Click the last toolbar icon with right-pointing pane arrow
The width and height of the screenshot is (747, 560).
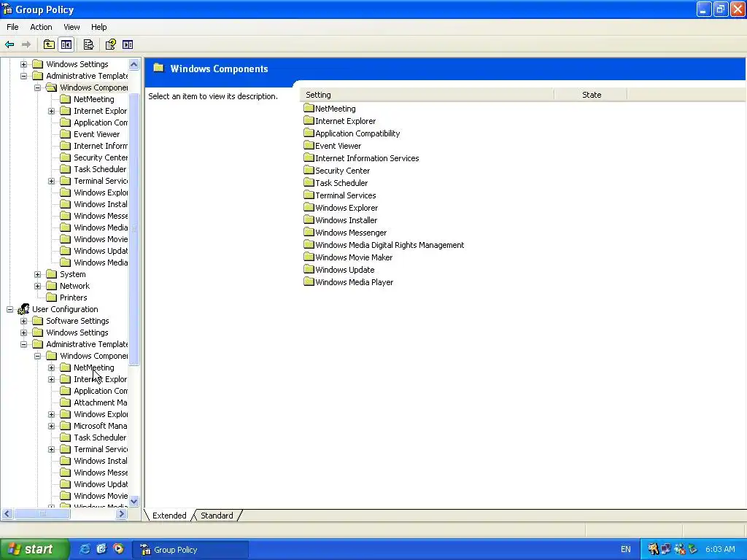(x=128, y=44)
